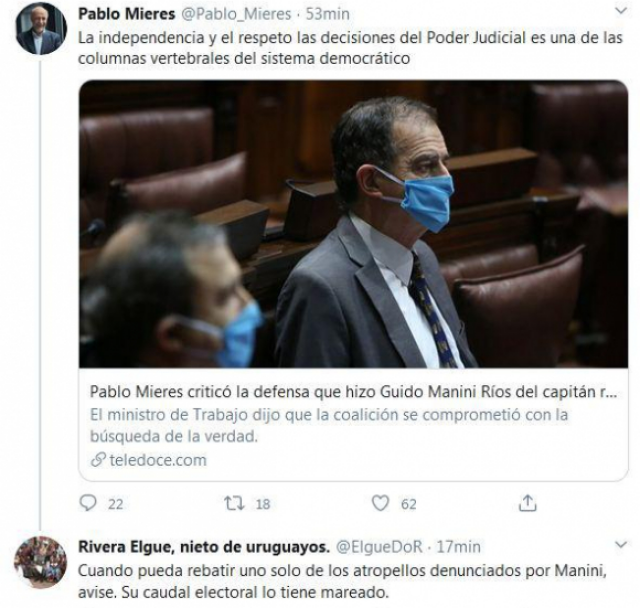Open the 17min reply timestamp
The height and width of the screenshot is (608, 640).
[458, 547]
